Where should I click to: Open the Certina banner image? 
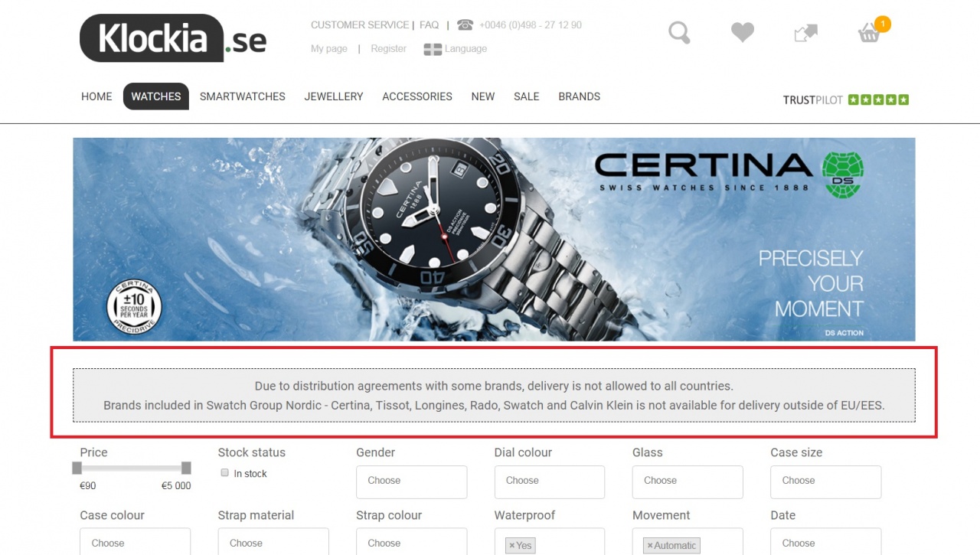tap(494, 239)
